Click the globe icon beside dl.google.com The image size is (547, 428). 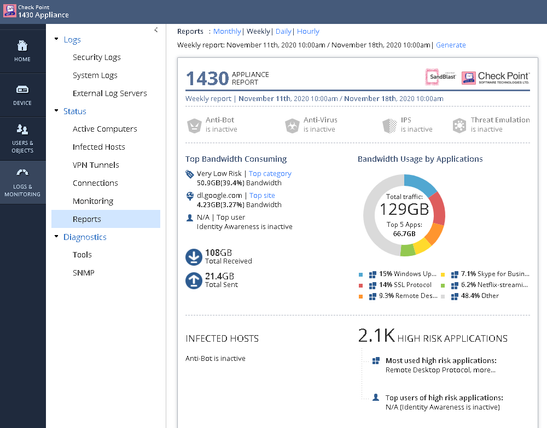pos(190,196)
